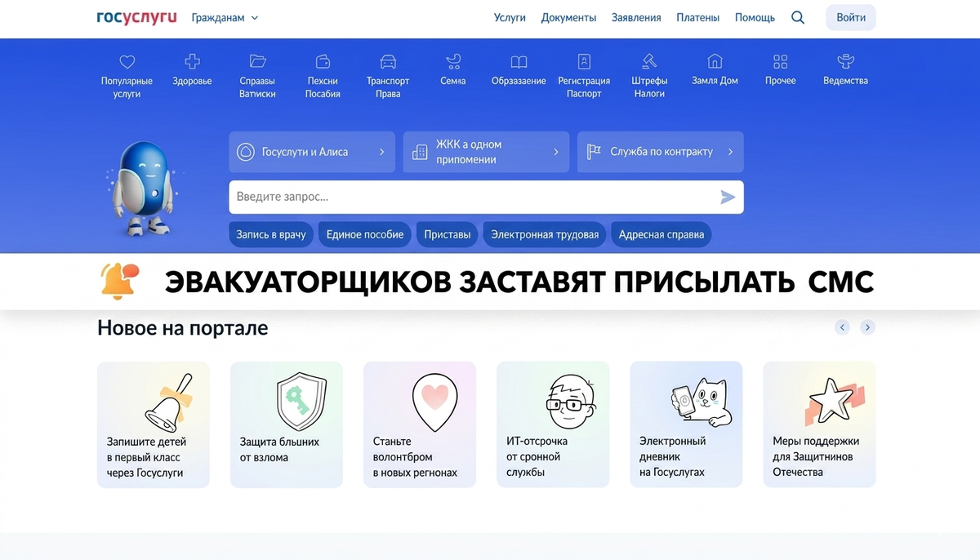Open the Документы menu item

pyautogui.click(x=568, y=17)
